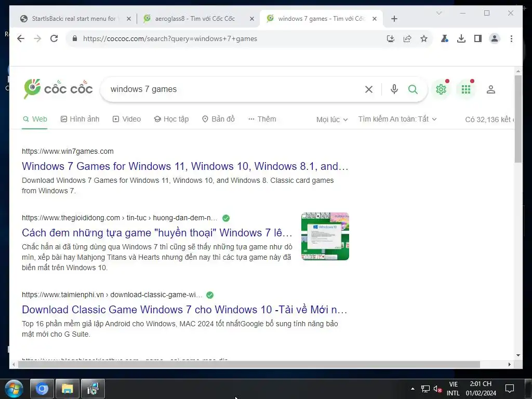Open the browser three-dot menu
This screenshot has height=399, width=532.
(x=511, y=38)
